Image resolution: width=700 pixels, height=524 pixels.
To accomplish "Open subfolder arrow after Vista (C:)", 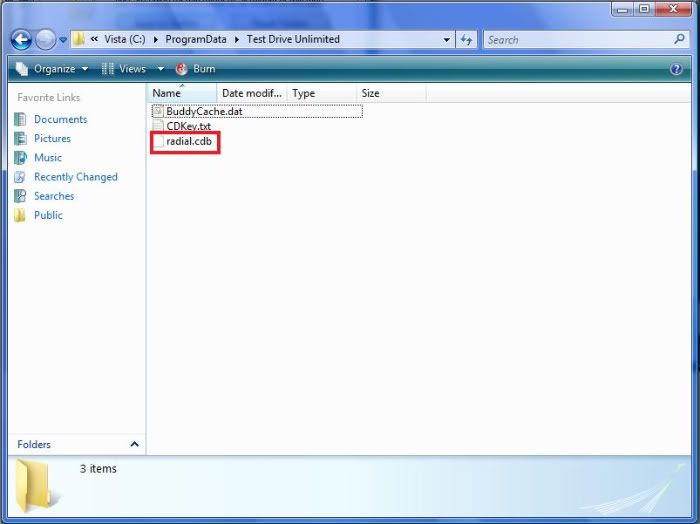I will coord(155,40).
